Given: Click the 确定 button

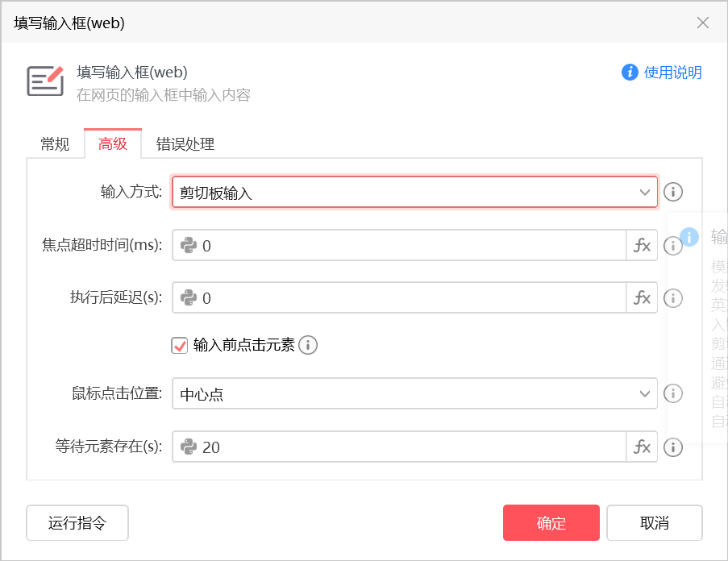Looking at the screenshot, I should pyautogui.click(x=551, y=523).
